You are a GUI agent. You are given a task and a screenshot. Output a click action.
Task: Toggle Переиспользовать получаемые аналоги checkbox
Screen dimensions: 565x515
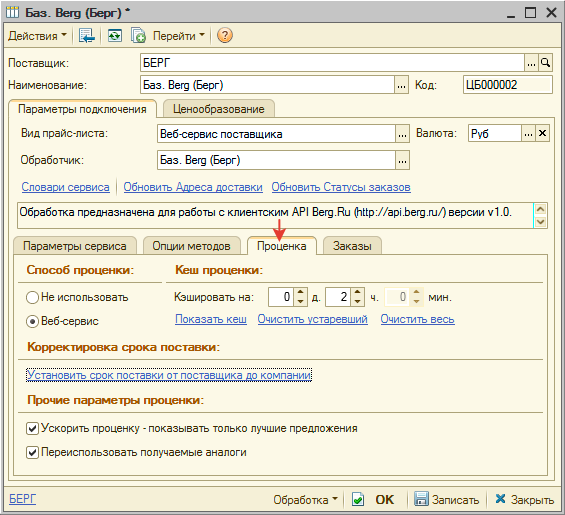tap(32, 452)
